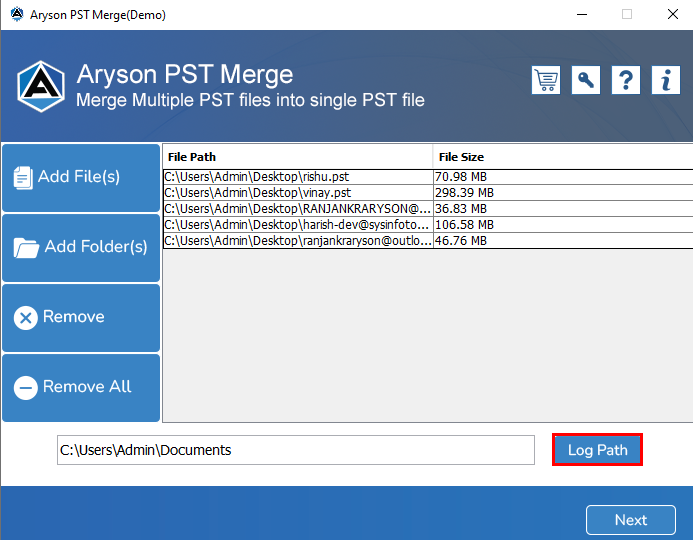693x540 pixels.
Task: Minimize the Aryson PST Merge window
Action: (582, 15)
